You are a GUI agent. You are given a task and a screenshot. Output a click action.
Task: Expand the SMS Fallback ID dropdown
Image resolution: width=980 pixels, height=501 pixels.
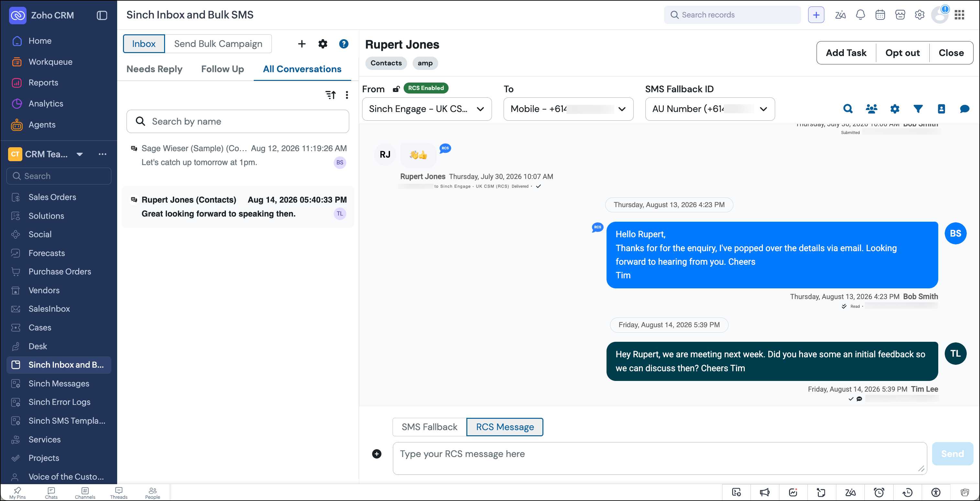pyautogui.click(x=710, y=109)
